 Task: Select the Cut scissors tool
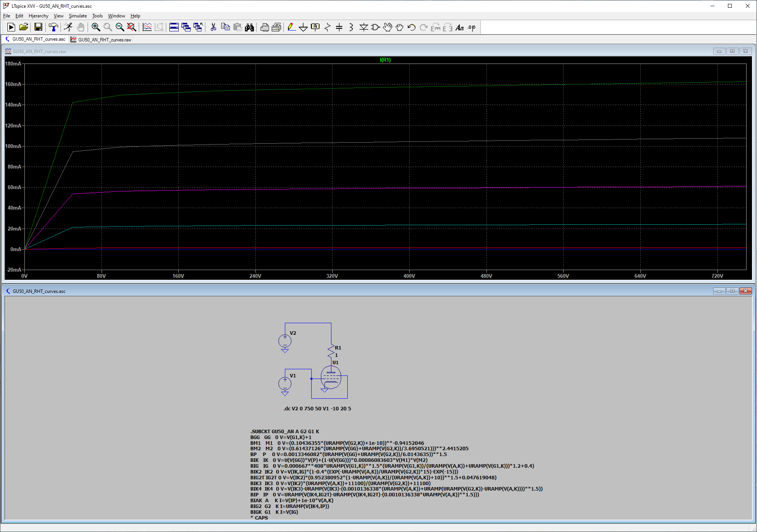(213, 27)
